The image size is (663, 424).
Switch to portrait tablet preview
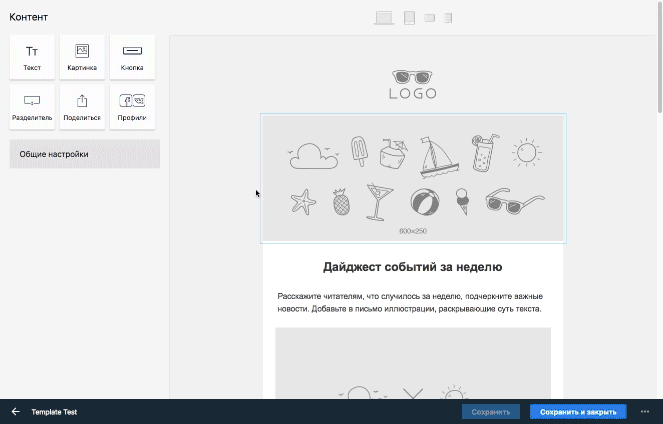[x=409, y=18]
